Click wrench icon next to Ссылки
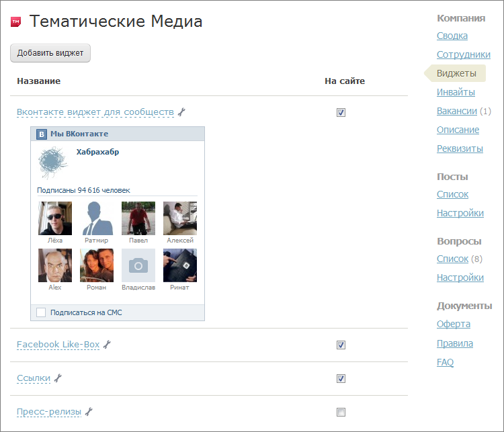504x432 pixels. [58, 378]
